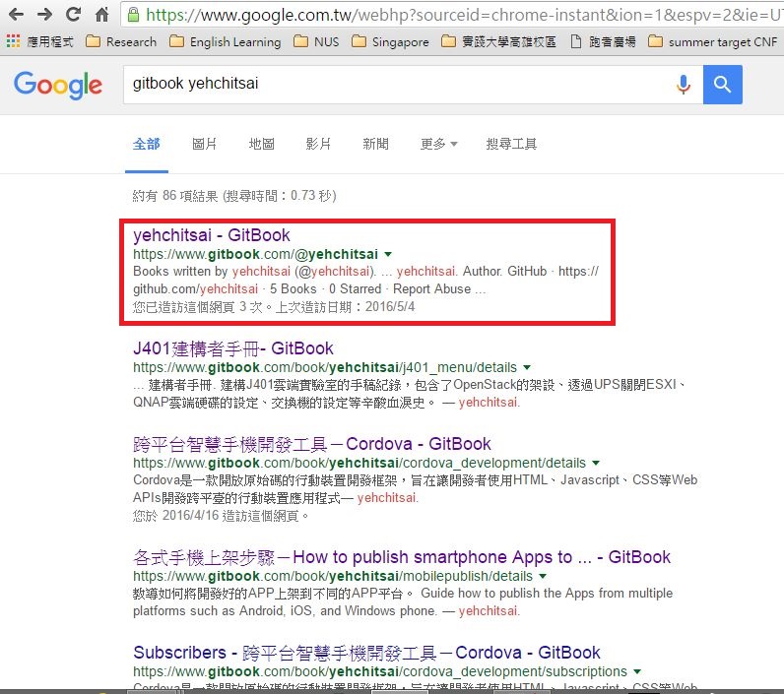This screenshot has width=784, height=694.
Task: Expand the 更多 dropdown menu
Action: click(x=438, y=144)
